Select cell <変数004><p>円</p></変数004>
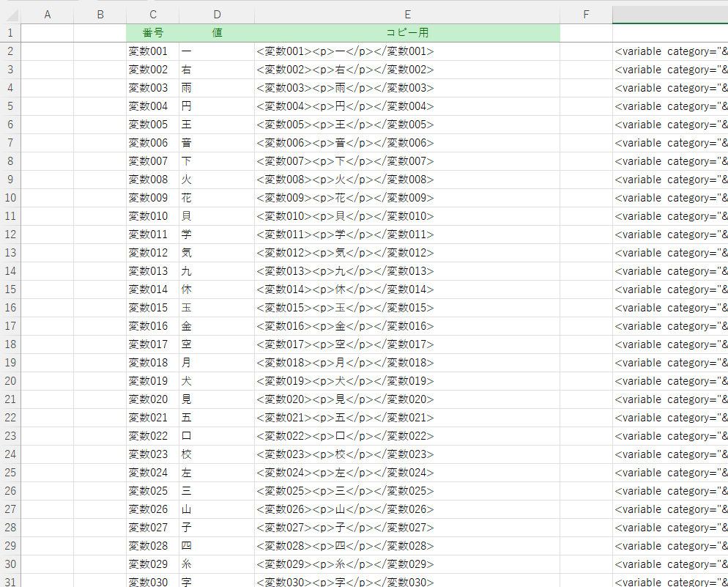Screen dimensions: 728x587 pyautogui.click(x=407, y=106)
